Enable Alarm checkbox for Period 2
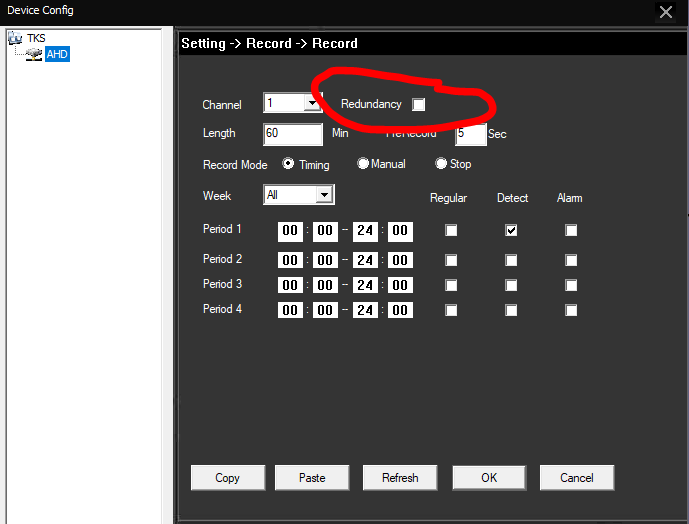This screenshot has height=524, width=689. point(571,260)
